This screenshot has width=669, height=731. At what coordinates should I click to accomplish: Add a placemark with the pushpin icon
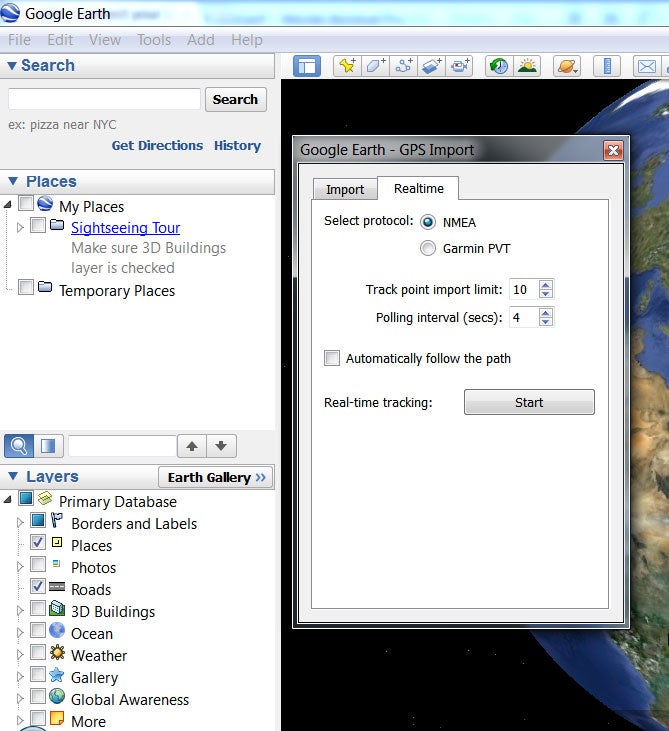pyautogui.click(x=347, y=66)
